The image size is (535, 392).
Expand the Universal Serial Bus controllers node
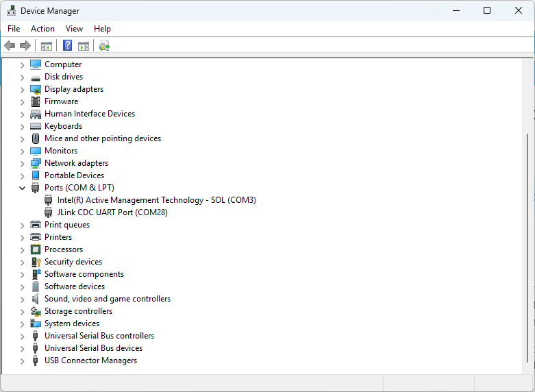pos(22,336)
